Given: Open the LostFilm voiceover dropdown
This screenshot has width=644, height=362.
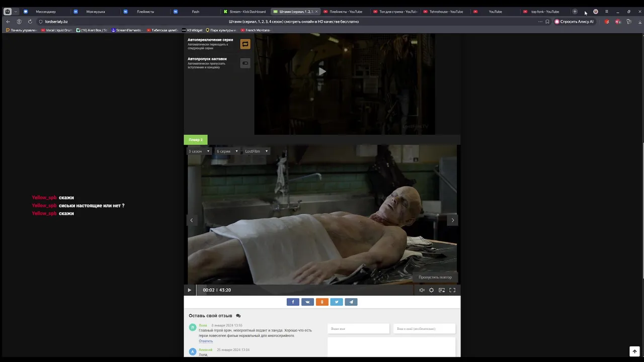Looking at the screenshot, I should [x=257, y=151].
